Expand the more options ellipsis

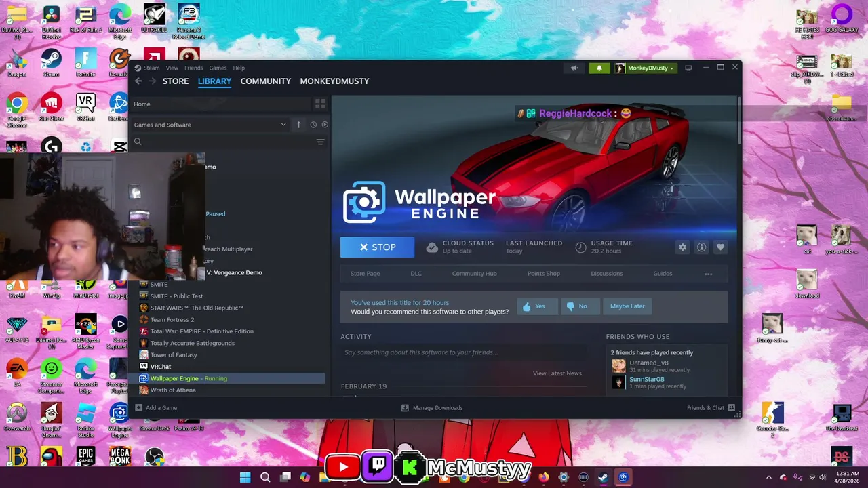click(708, 274)
